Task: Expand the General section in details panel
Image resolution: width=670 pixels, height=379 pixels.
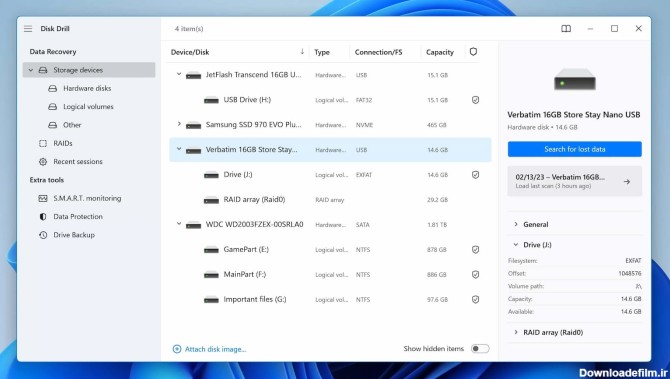Action: [516, 224]
